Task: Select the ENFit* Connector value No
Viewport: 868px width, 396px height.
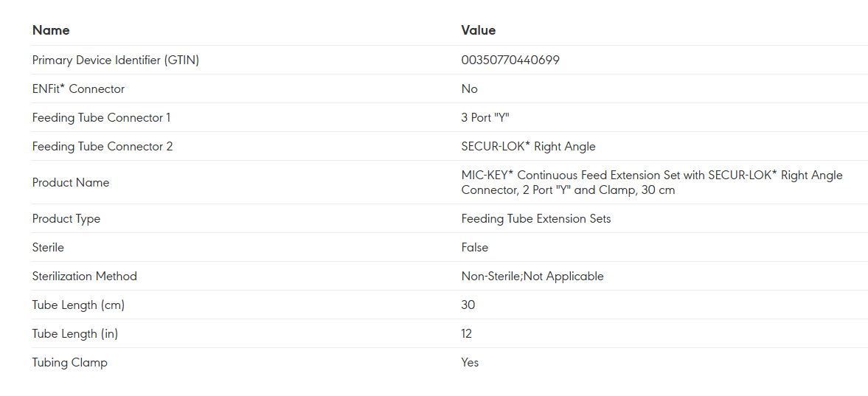Action: [470, 88]
